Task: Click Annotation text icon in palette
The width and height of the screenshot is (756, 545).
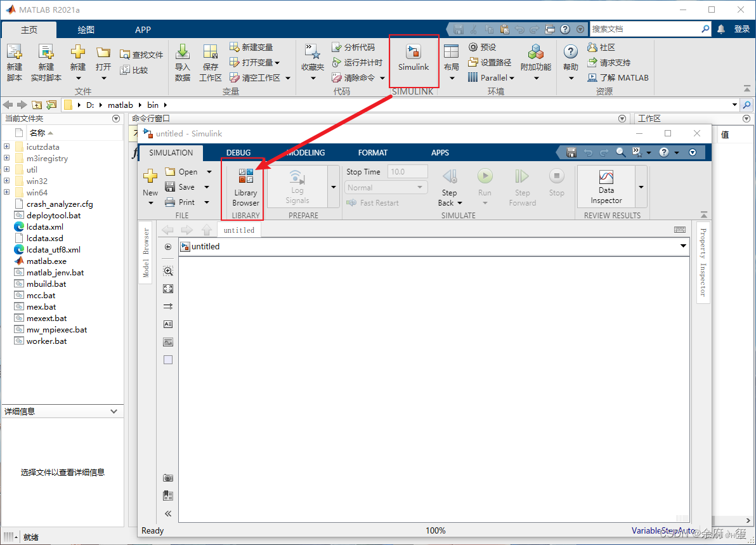Action: point(168,324)
